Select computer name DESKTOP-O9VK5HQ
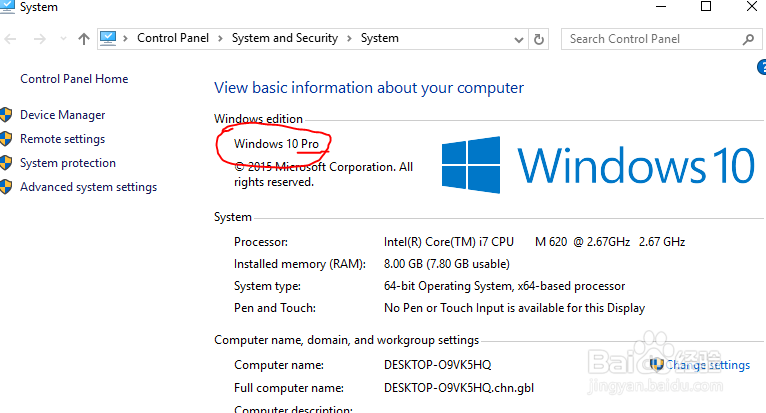 coord(437,365)
